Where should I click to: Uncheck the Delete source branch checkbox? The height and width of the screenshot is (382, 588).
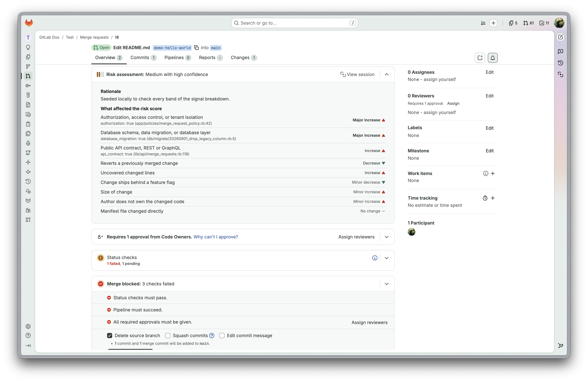110,335
